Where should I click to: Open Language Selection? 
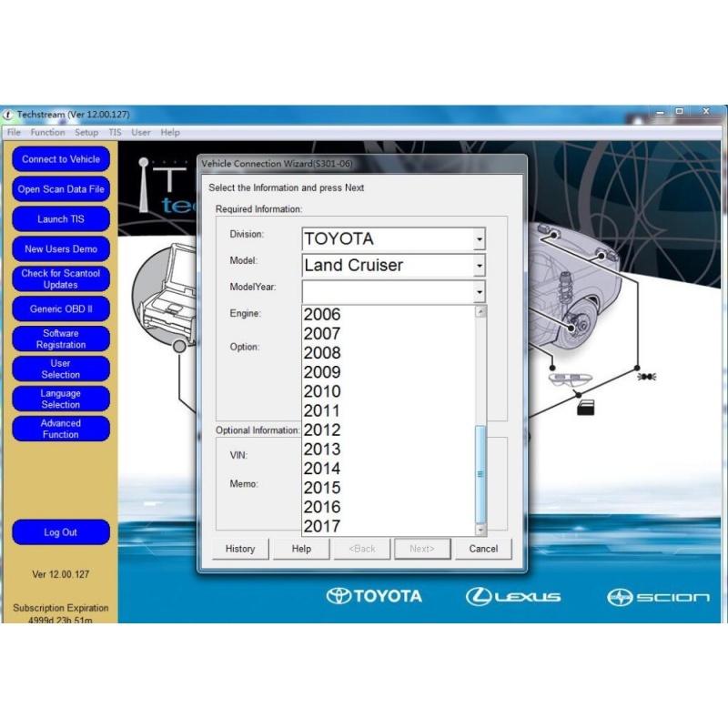tap(61, 399)
